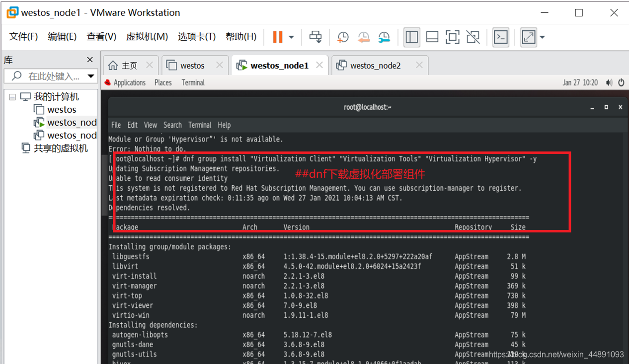Image resolution: width=629 pixels, height=364 pixels.
Task: Close the root@localhost terminal window
Action: 620,107
